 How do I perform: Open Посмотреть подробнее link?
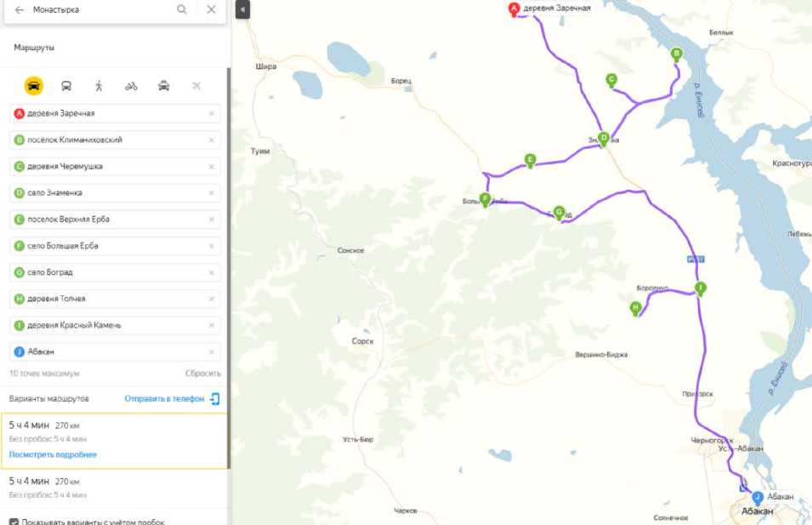pos(53,454)
